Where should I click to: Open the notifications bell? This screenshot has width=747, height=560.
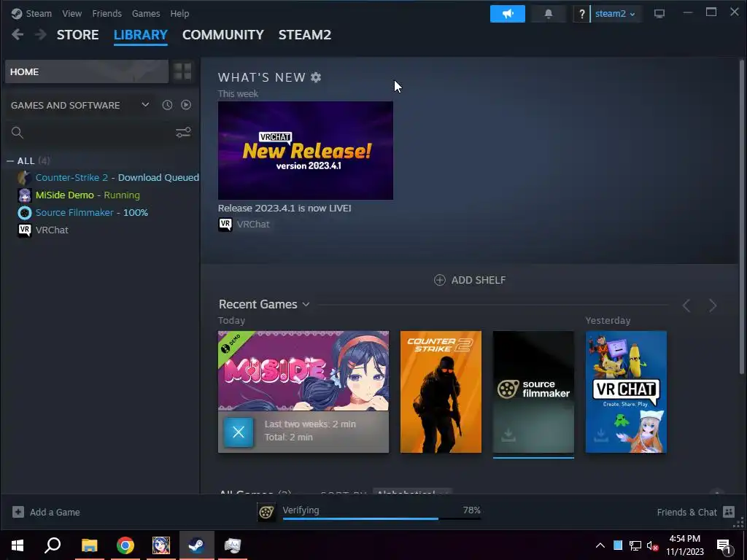tap(549, 14)
